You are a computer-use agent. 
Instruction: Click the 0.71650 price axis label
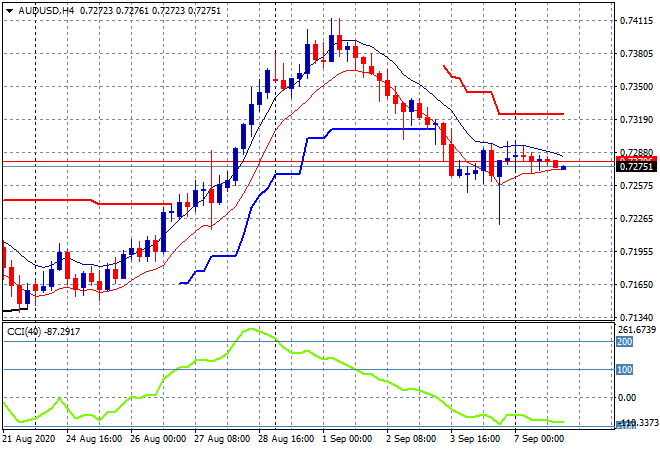click(636, 285)
